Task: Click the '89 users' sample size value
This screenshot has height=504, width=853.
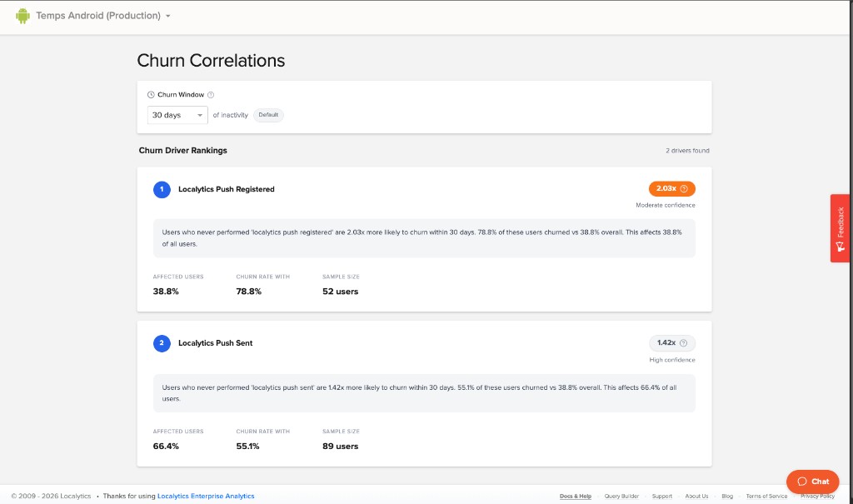Action: pyautogui.click(x=340, y=447)
